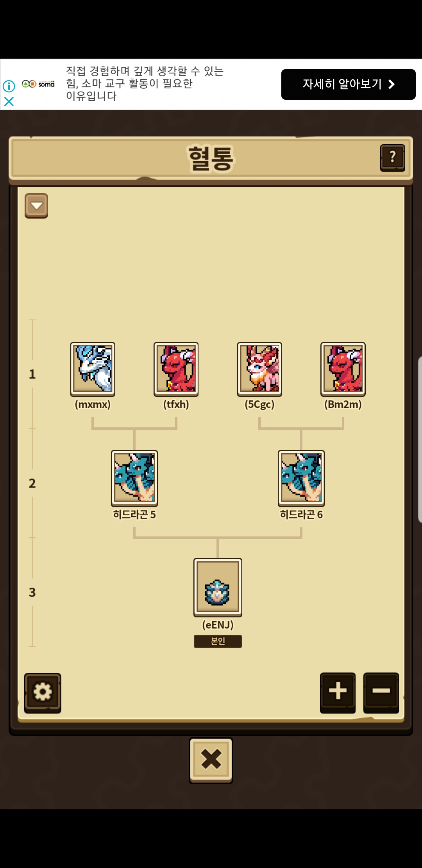Open the ad info icon

pyautogui.click(x=9, y=86)
